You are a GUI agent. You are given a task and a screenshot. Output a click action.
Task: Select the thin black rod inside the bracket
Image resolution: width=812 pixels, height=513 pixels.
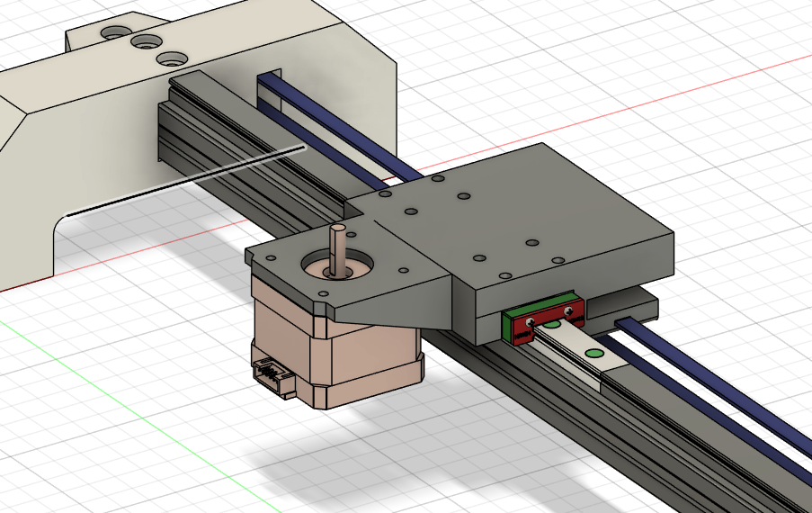pyautogui.click(x=180, y=180)
